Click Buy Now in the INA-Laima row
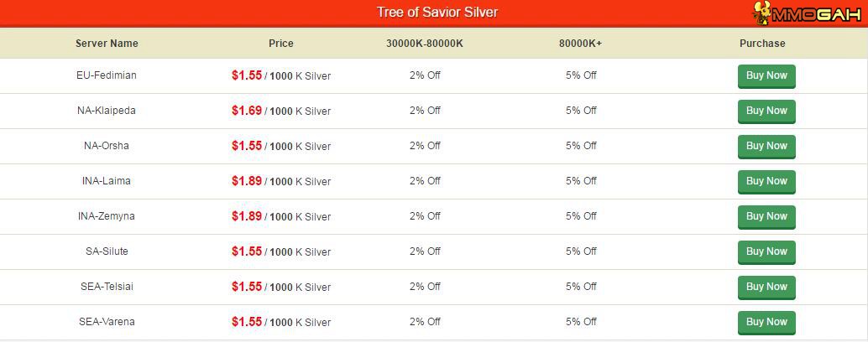This screenshot has width=868, height=342. pyautogui.click(x=766, y=182)
